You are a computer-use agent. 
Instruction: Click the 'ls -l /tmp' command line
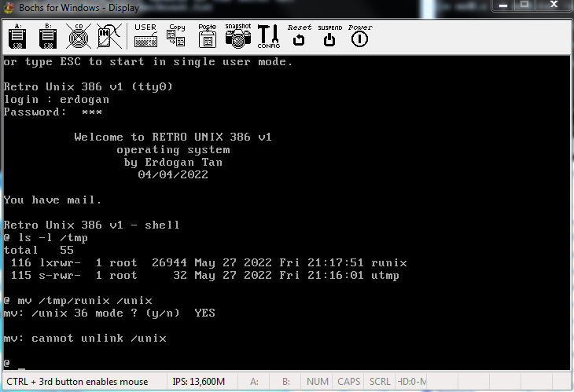(x=46, y=238)
